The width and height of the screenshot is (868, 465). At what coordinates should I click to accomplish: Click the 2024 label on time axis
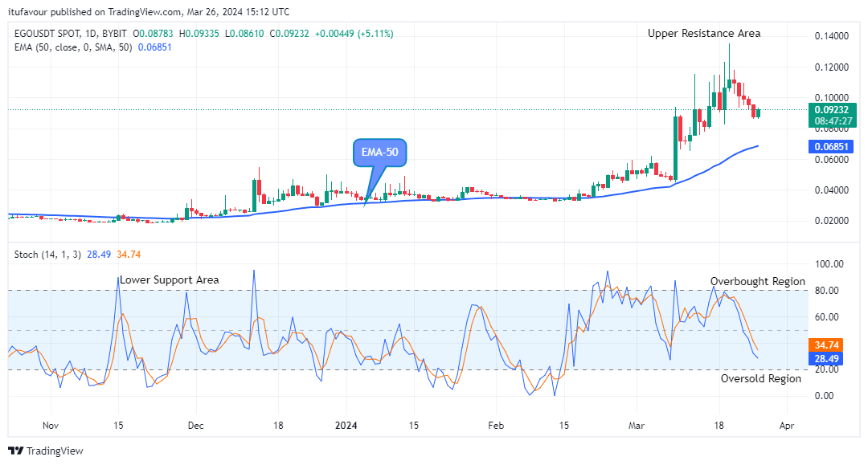[346, 425]
